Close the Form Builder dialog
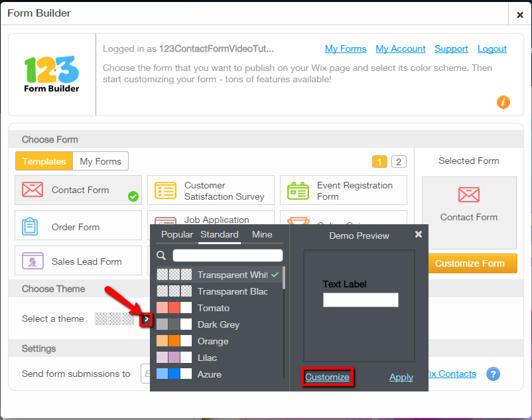Image resolution: width=532 pixels, height=420 pixels. pos(520,15)
